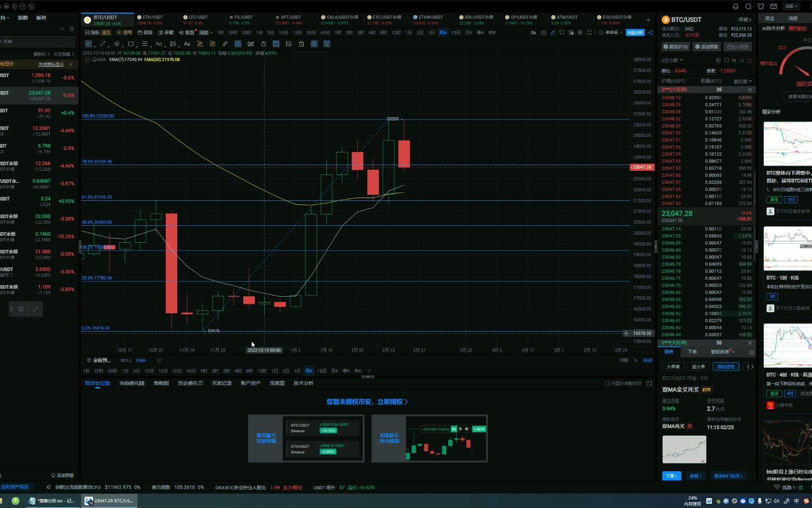The width and height of the screenshot is (812, 508).
Task: Click the fullscreen chart icon
Action: tap(589, 32)
